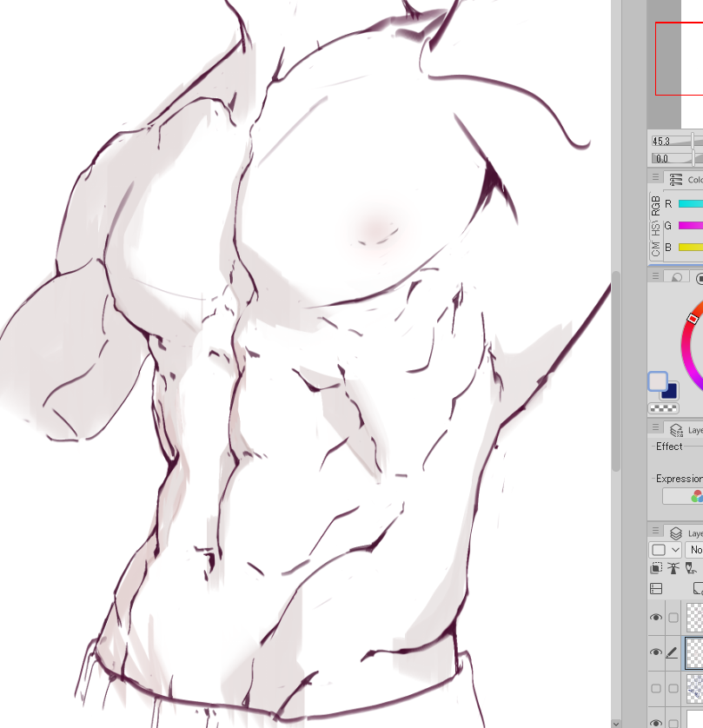Viewport: 703px width, 728px height.
Task: Adjust the navigator zoom slider at 45.3
Action: [x=677, y=141]
